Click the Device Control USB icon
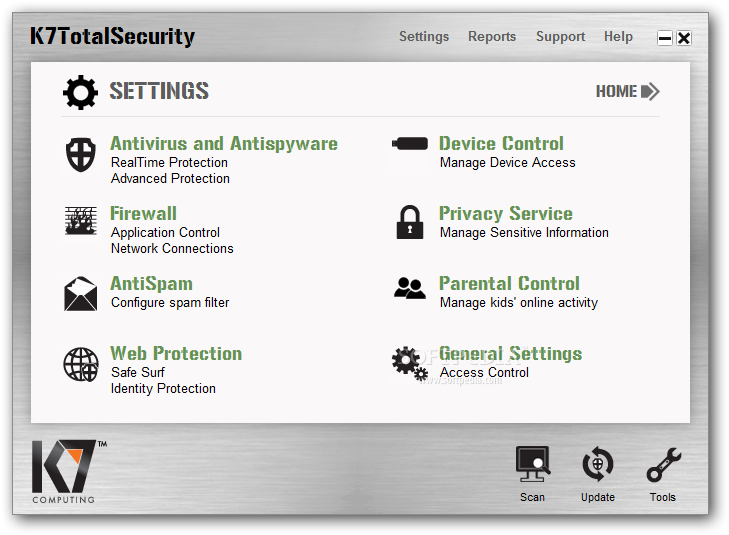This screenshot has height=535, width=729. click(410, 144)
